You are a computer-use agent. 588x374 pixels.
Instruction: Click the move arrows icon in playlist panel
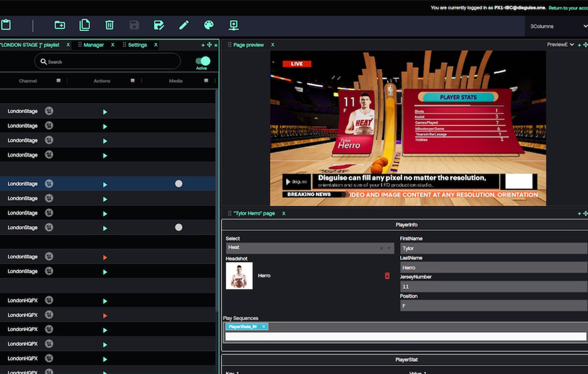pos(209,45)
